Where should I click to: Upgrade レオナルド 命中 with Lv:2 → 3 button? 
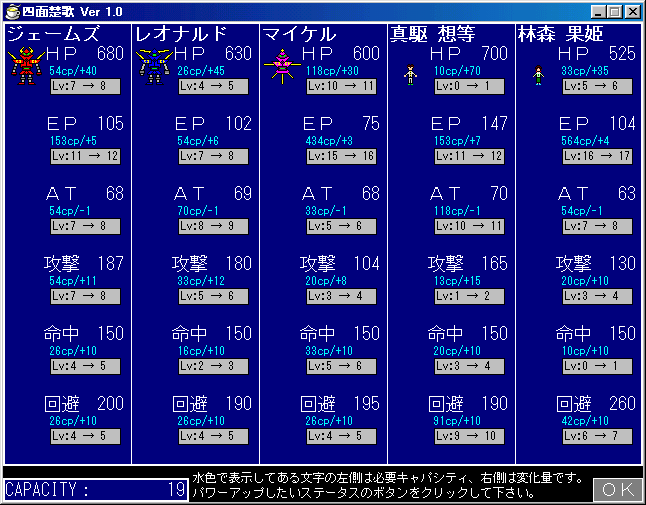coord(213,367)
